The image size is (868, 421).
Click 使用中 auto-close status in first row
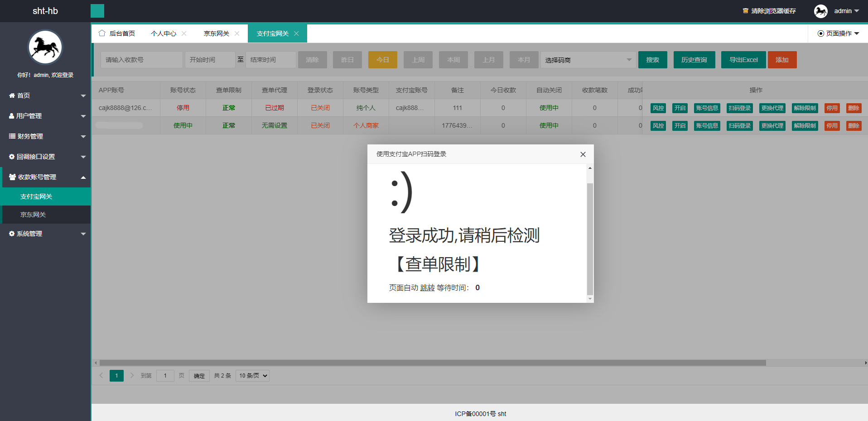tap(549, 108)
